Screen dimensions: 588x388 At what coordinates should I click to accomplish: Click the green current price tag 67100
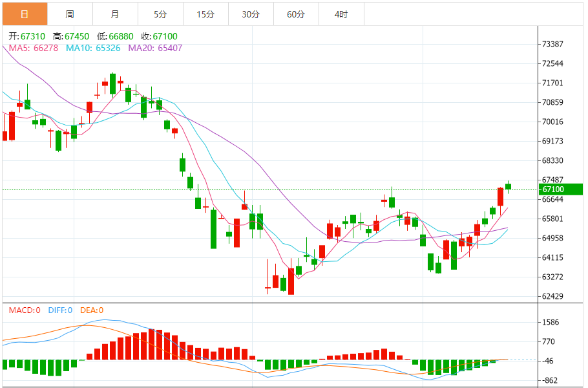[561, 189]
